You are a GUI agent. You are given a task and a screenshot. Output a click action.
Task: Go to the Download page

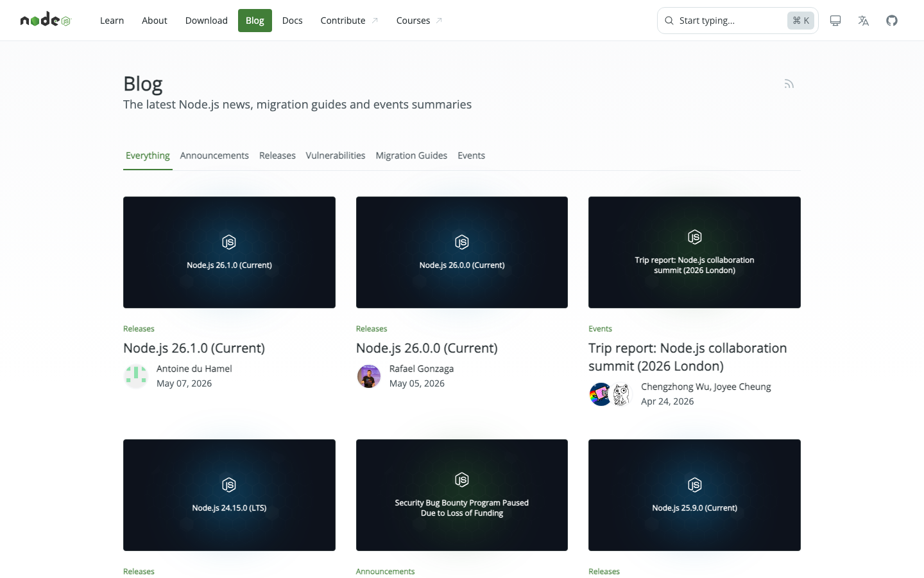[207, 21]
